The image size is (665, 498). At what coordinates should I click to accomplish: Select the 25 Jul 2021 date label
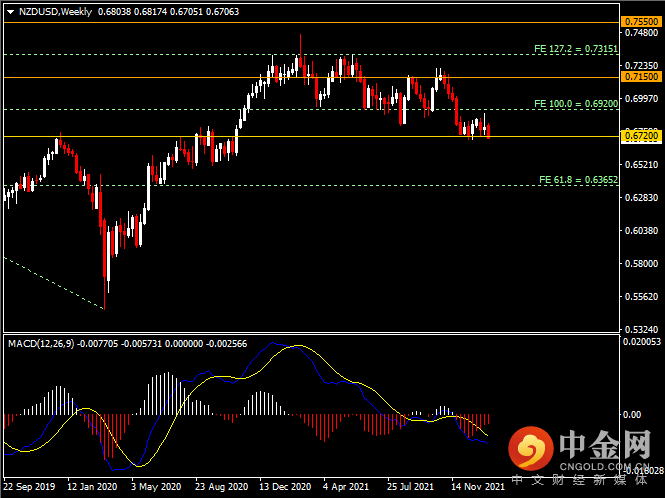[x=410, y=487]
